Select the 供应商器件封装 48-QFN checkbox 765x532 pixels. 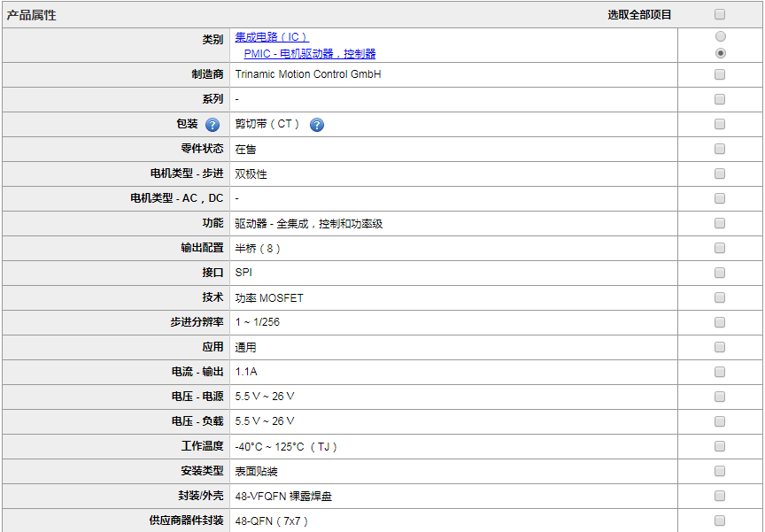(720, 520)
